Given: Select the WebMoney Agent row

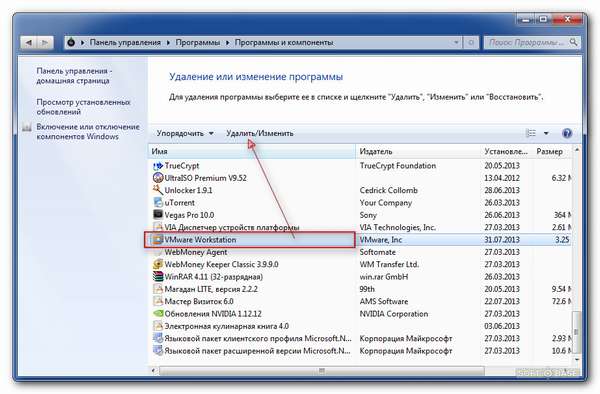Looking at the screenshot, I should coord(360,252).
